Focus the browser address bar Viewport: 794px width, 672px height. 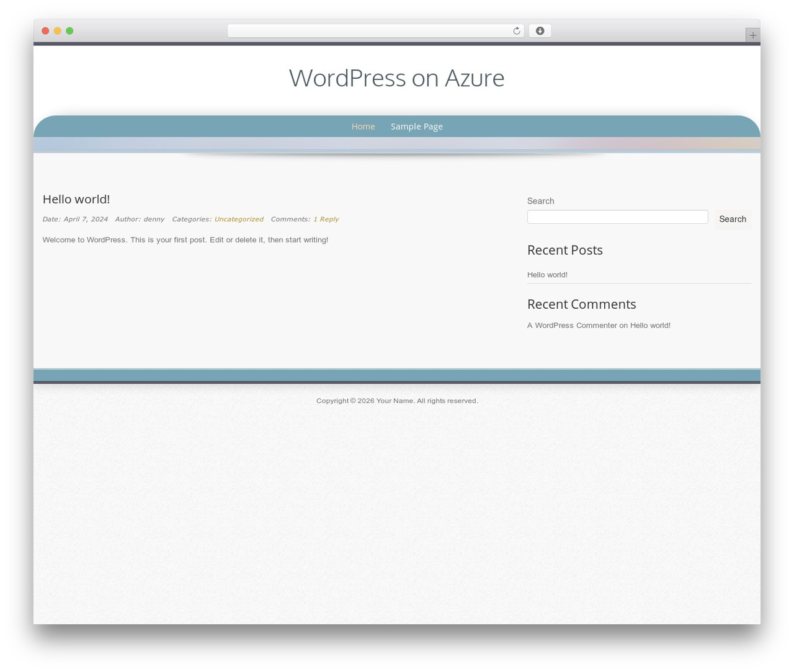pos(375,31)
